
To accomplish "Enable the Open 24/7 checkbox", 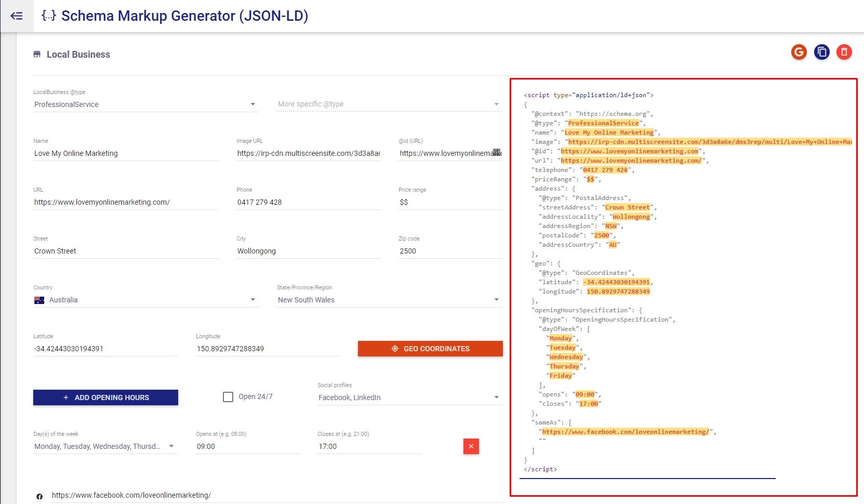I will pos(228,396).
